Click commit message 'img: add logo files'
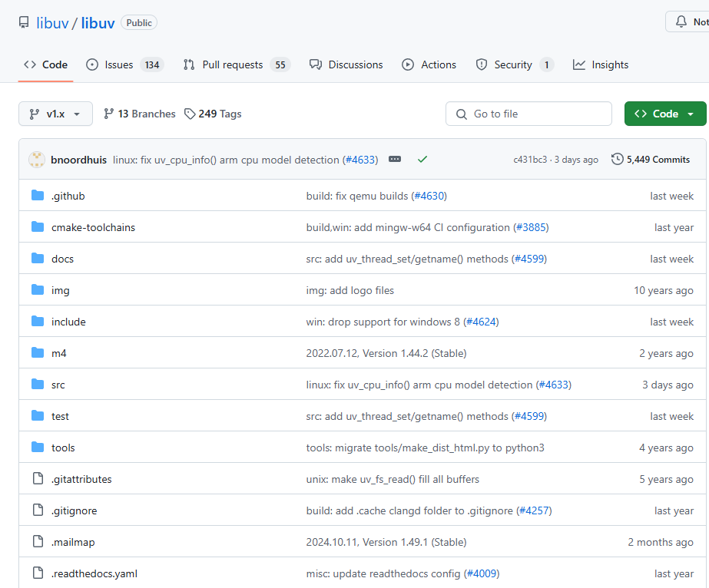The height and width of the screenshot is (588, 709). point(350,291)
